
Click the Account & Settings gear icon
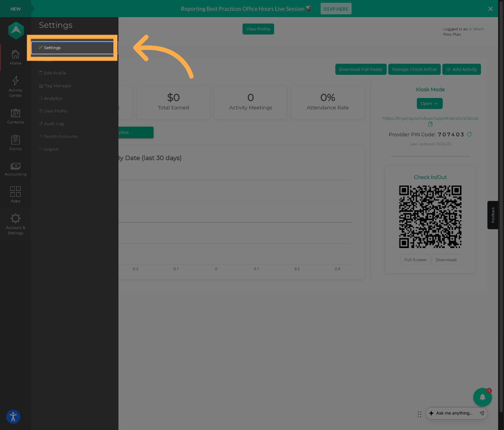tap(16, 218)
